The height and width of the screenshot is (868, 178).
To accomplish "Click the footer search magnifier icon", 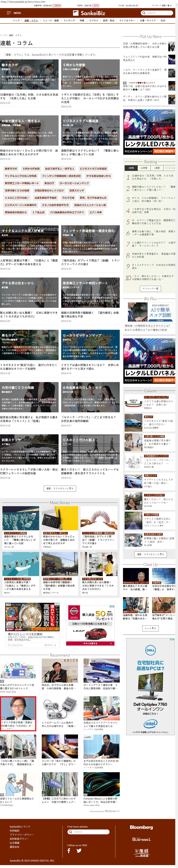I will click(70, 832).
